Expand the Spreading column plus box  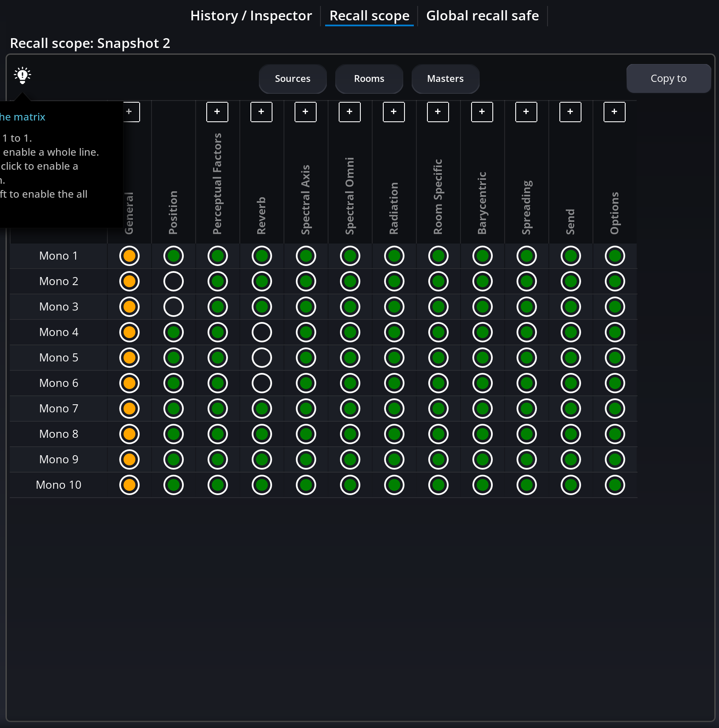click(x=526, y=112)
